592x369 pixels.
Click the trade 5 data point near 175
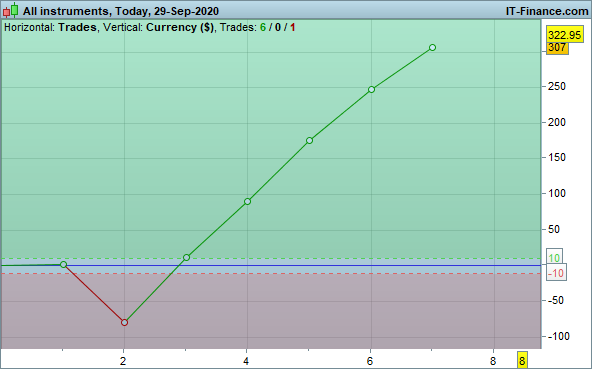(309, 140)
